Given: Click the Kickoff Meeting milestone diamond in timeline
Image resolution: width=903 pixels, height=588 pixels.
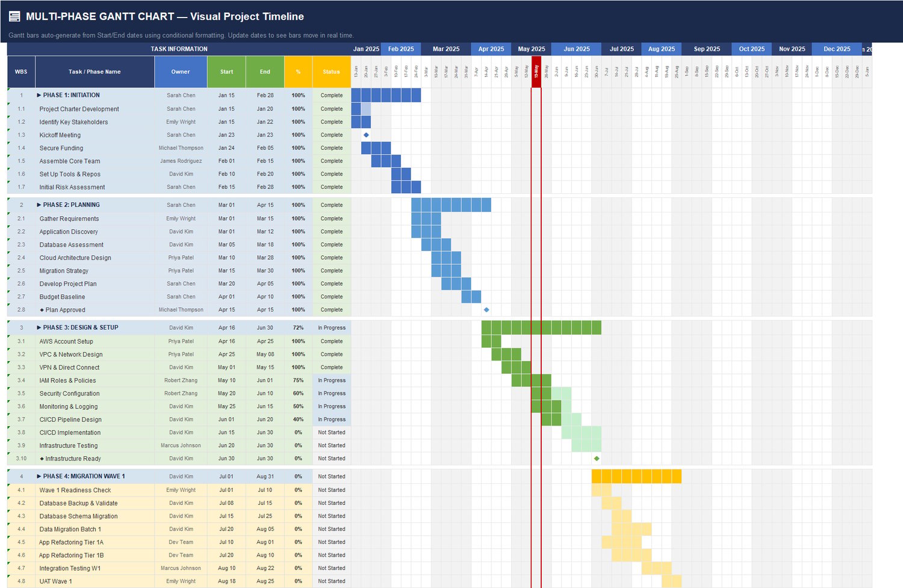Looking at the screenshot, I should [x=366, y=135].
